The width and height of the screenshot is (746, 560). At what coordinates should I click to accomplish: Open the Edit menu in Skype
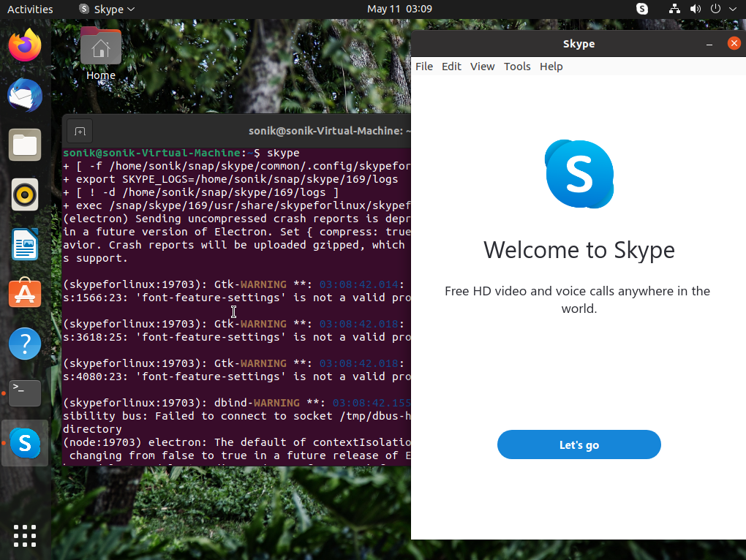[x=451, y=67]
